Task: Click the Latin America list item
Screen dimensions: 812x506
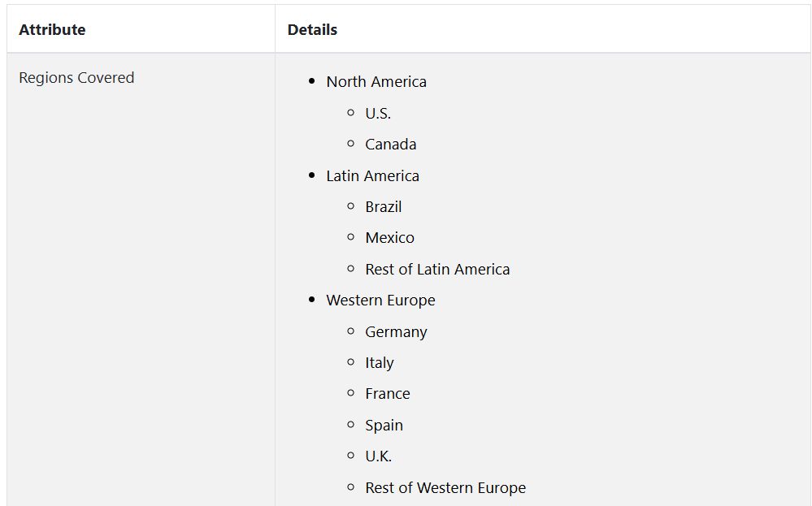Action: pyautogui.click(x=372, y=176)
